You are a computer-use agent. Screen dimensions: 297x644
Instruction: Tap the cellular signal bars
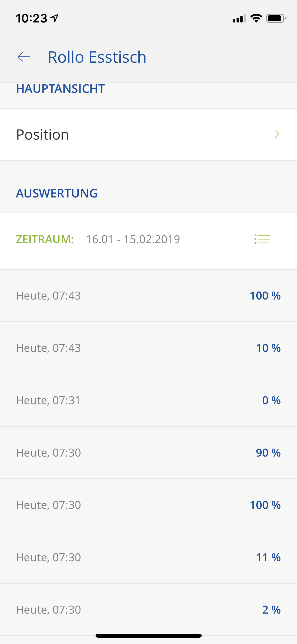point(239,19)
